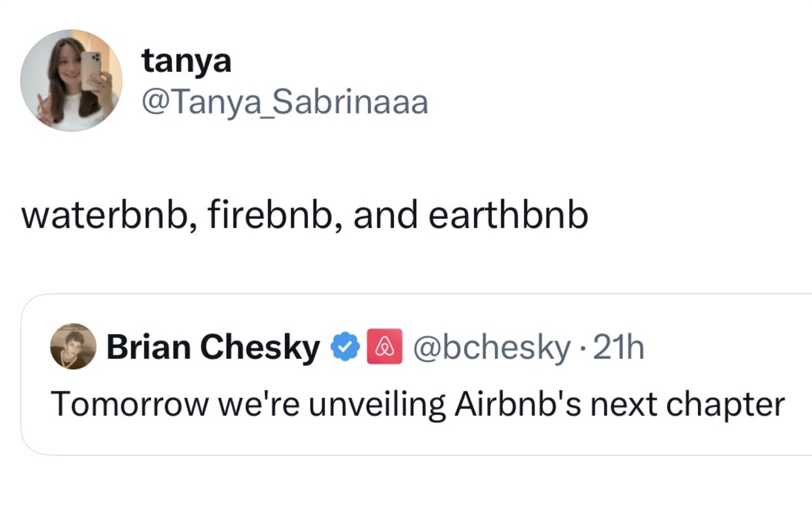
Task: Click blank space right of 21h in quote card
Action: coord(728,347)
